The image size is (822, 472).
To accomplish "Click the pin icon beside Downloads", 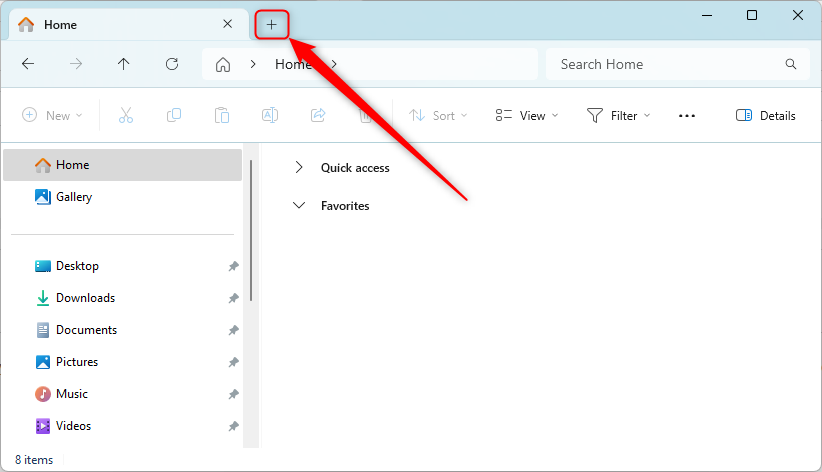I will pyautogui.click(x=233, y=298).
